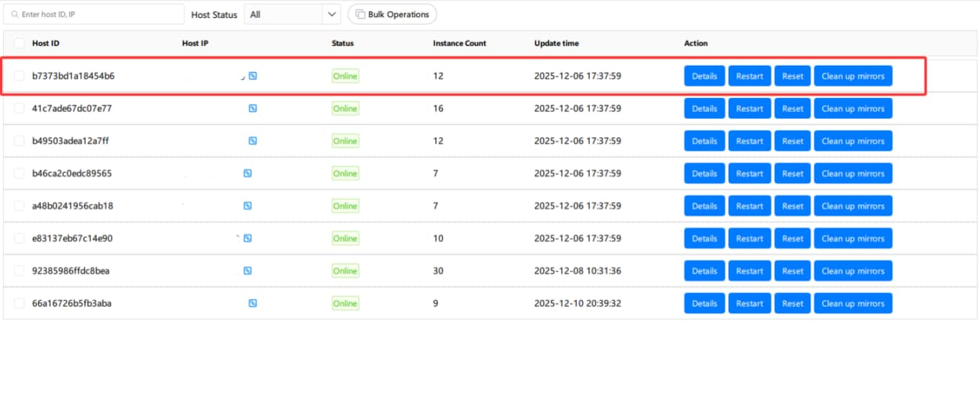Screen dimensions: 980x413
Task: Copy the IP of host b46ca2c0edc89565
Action: (248, 173)
